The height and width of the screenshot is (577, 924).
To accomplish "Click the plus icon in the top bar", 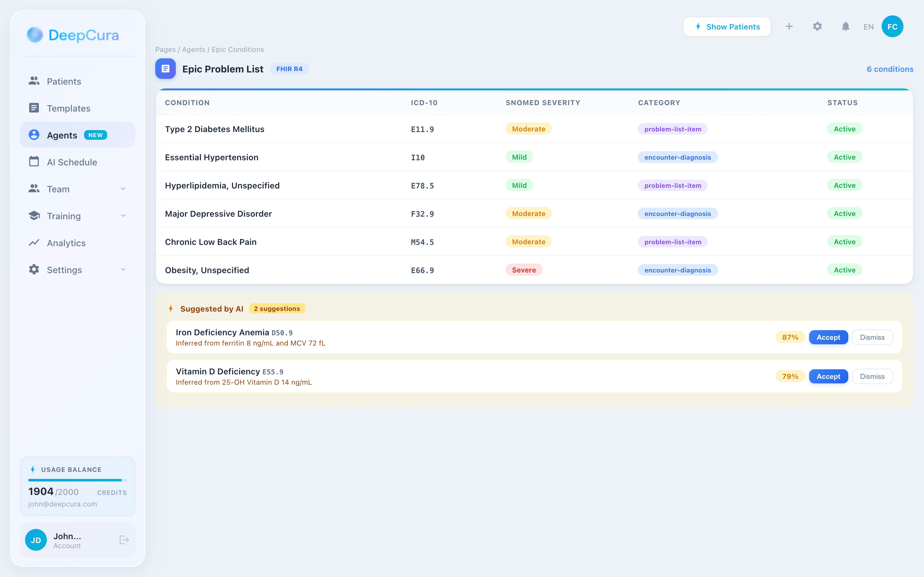I will pyautogui.click(x=789, y=26).
